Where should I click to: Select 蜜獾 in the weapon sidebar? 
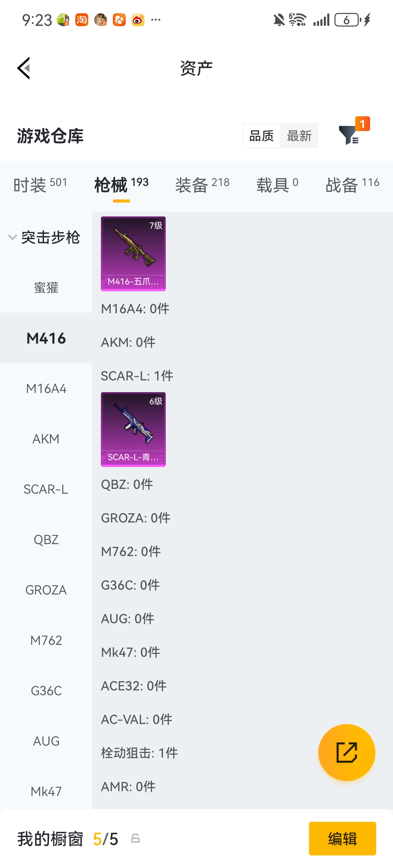46,287
